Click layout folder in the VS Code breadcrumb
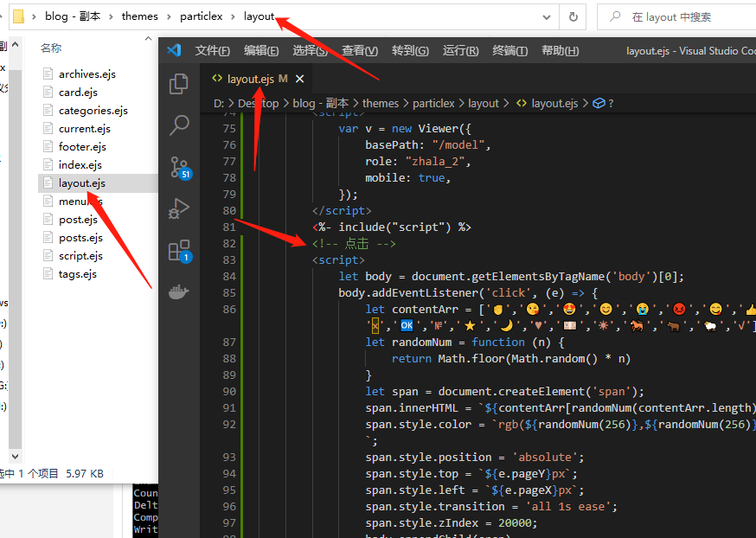The width and height of the screenshot is (756, 538). [484, 103]
